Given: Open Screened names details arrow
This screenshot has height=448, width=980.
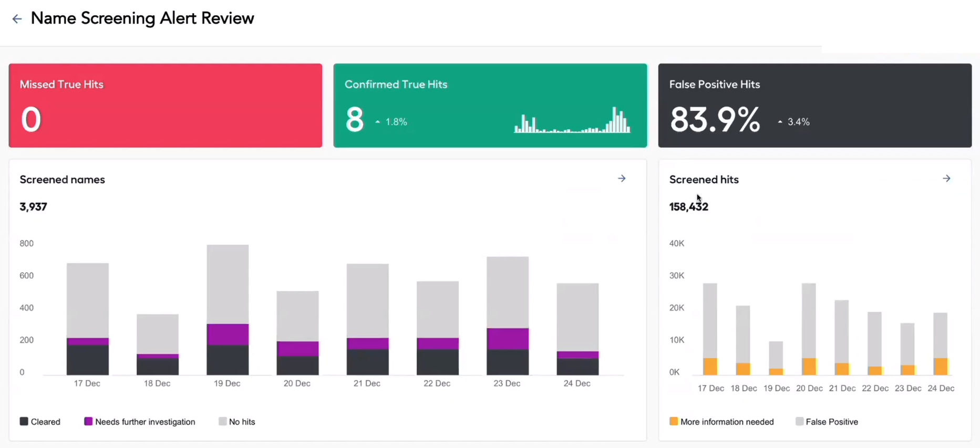Looking at the screenshot, I should click(x=622, y=179).
